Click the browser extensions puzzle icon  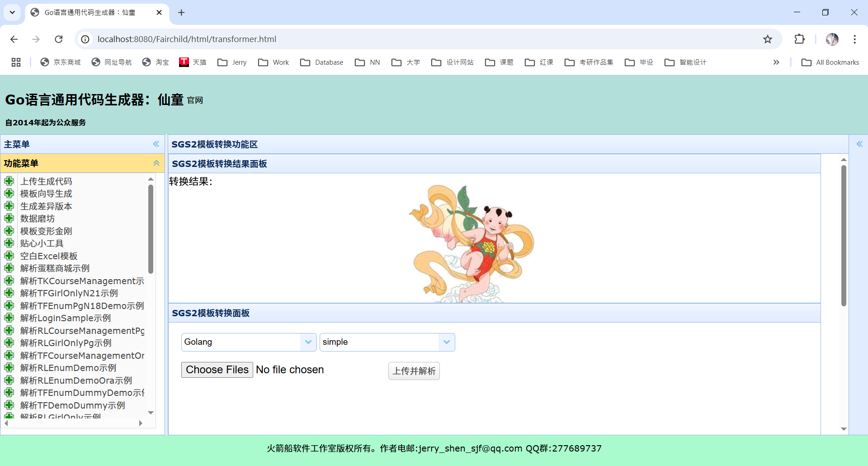pyautogui.click(x=799, y=39)
